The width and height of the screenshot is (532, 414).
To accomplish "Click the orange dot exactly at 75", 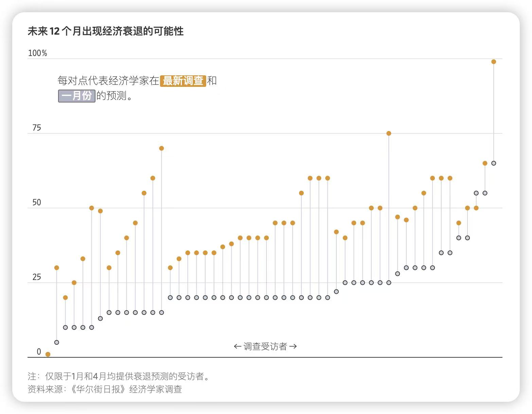I will [389, 133].
